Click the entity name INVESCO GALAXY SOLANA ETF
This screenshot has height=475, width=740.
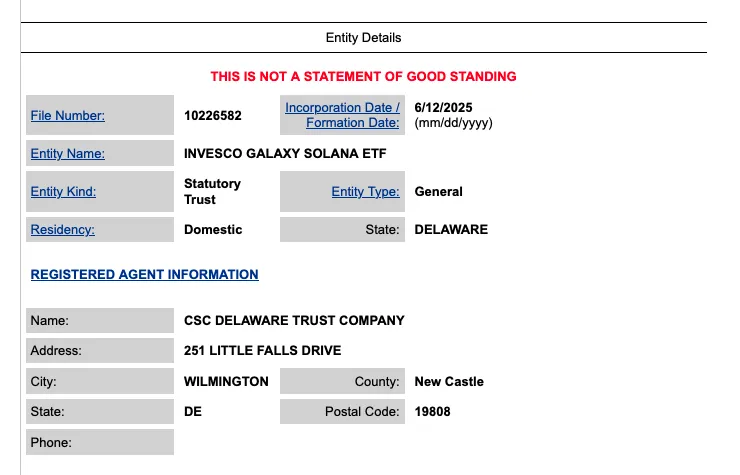285,153
